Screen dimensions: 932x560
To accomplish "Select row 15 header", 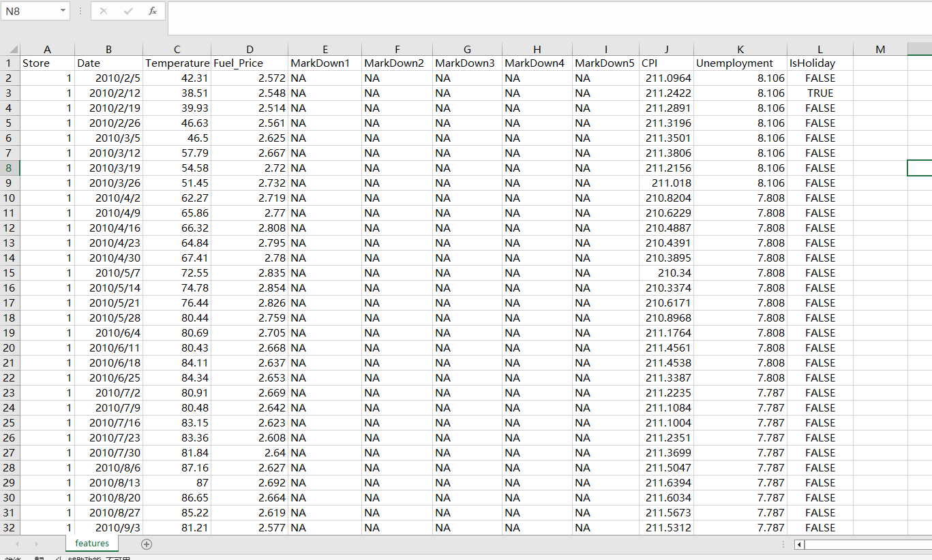I will 10,273.
